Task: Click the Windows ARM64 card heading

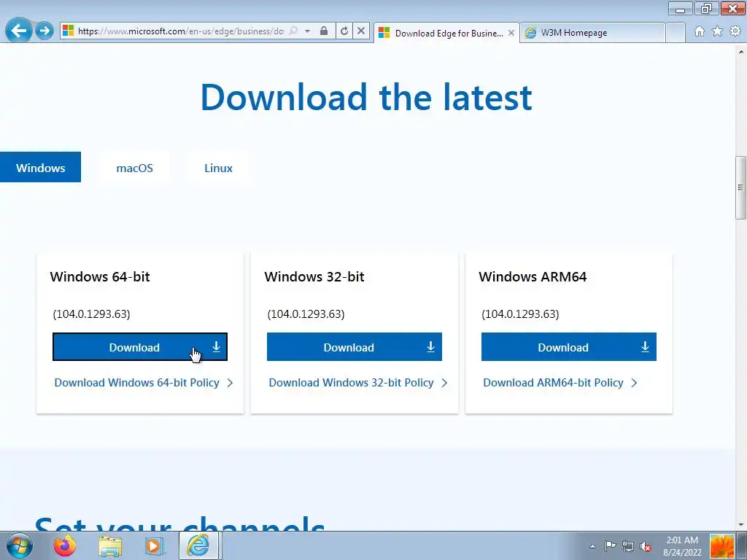Action: (533, 276)
